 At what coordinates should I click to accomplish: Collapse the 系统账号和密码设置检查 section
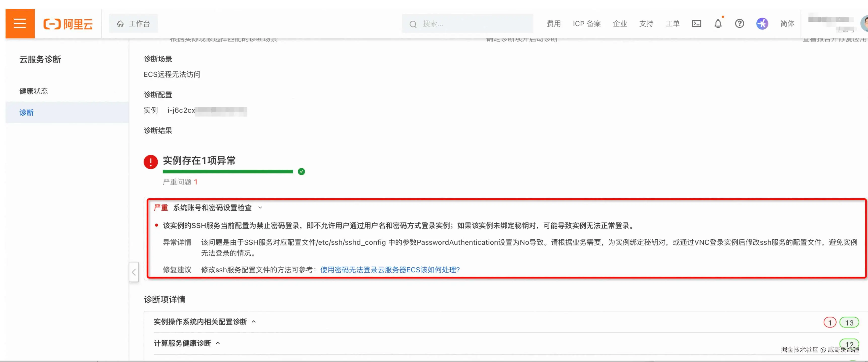point(260,208)
